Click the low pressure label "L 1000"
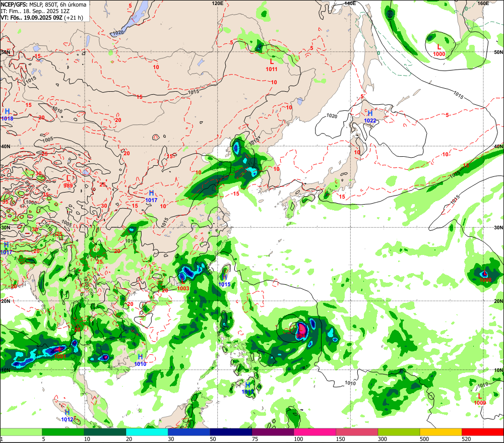This screenshot has height=443, width=504. [439, 50]
